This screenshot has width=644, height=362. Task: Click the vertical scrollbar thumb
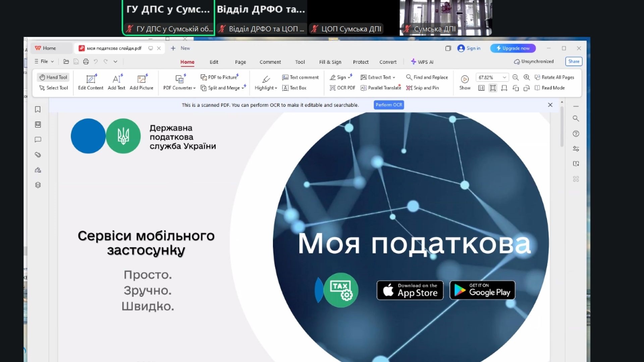pyautogui.click(x=562, y=127)
